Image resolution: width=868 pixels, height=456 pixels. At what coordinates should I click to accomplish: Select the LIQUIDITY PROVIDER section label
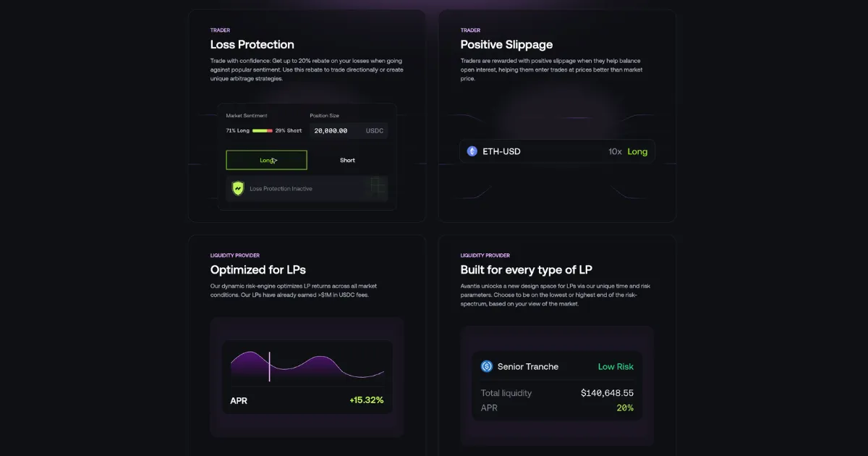click(235, 255)
